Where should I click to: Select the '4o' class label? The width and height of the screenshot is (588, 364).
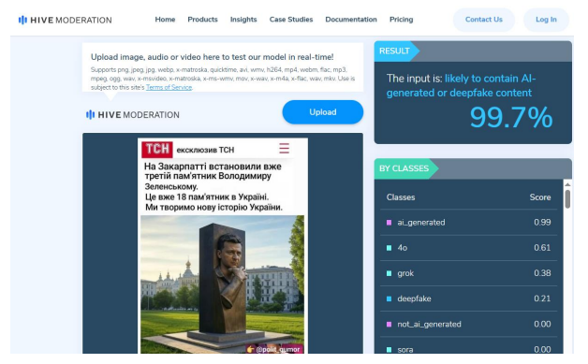(402, 248)
